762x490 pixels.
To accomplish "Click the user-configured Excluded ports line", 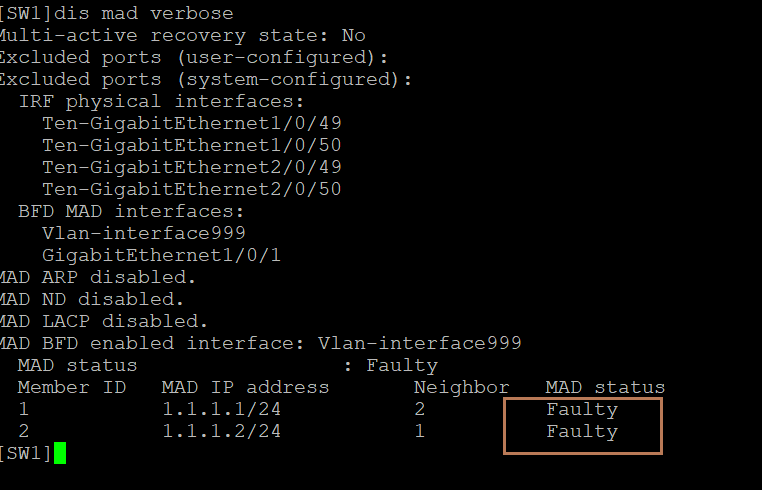I will [194, 57].
